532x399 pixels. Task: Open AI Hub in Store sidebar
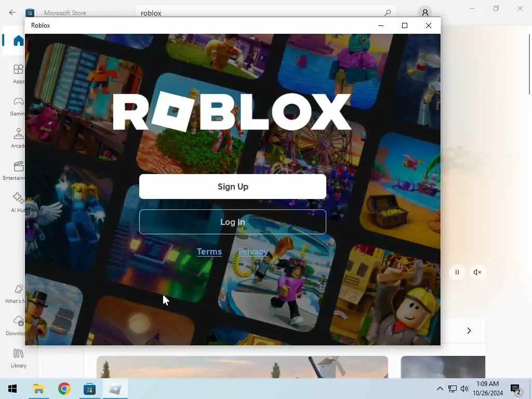point(18,203)
